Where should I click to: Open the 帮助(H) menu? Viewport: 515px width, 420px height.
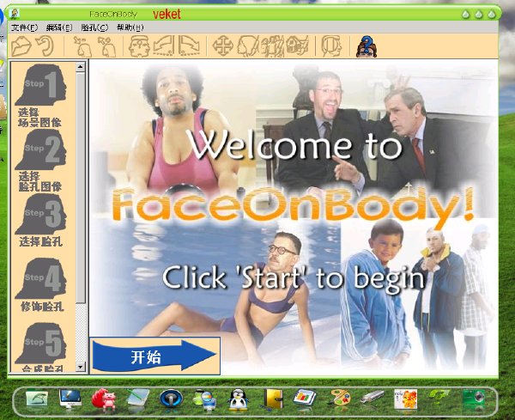[x=130, y=27]
